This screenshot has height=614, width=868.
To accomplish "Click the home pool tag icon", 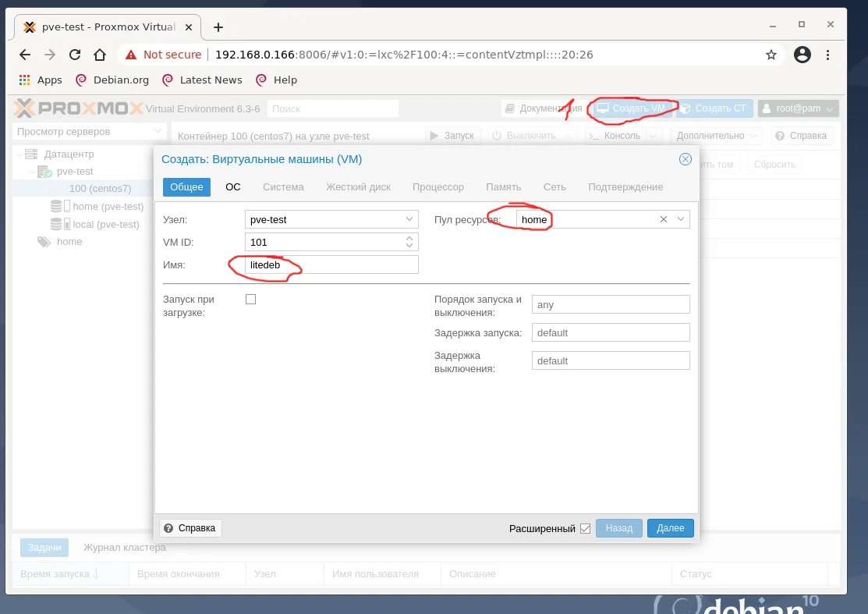I will [44, 242].
